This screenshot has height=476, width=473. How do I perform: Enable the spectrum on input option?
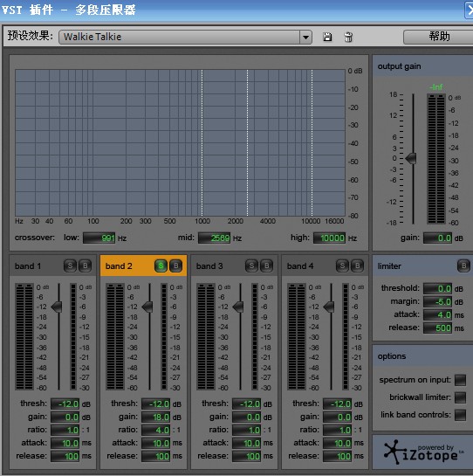coord(460,380)
